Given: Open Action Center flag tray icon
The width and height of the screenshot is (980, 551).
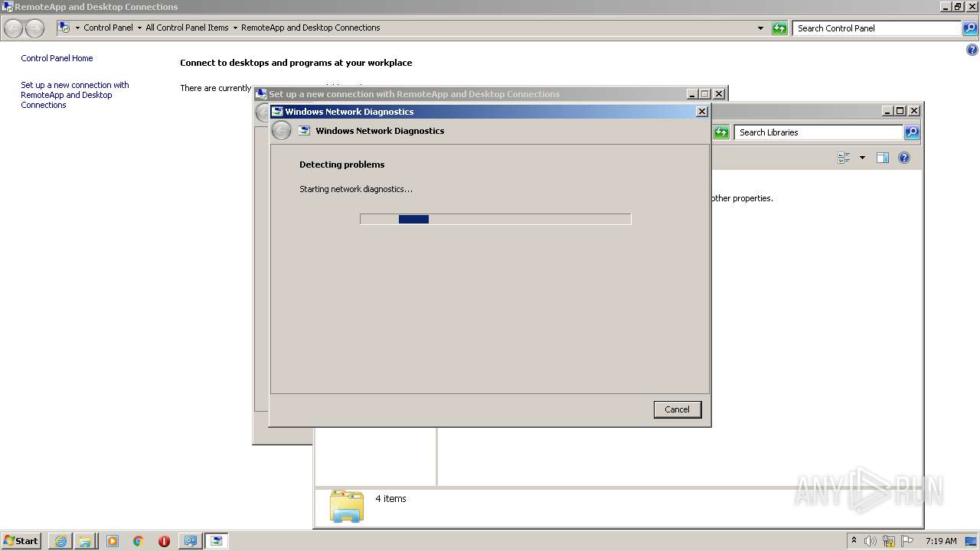Looking at the screenshot, I should [907, 541].
